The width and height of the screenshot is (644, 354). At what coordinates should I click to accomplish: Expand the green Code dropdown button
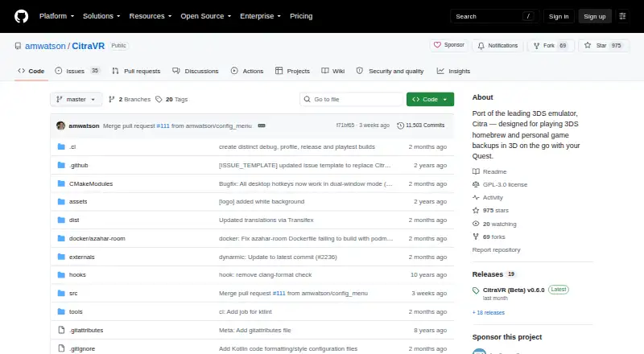pos(430,100)
